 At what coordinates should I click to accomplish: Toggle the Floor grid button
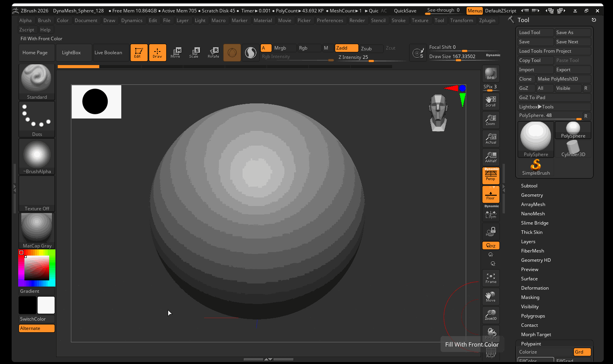point(491,194)
